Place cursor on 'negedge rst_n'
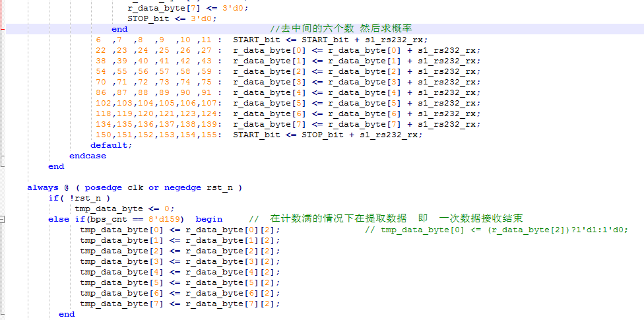This screenshot has height=320, width=644. click(x=199, y=187)
